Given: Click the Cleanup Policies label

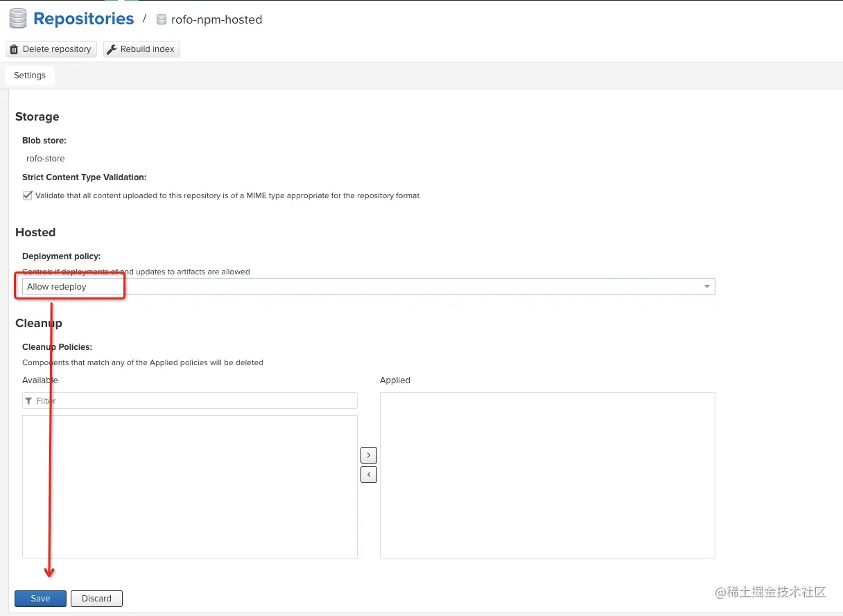Looking at the screenshot, I should [x=57, y=346].
